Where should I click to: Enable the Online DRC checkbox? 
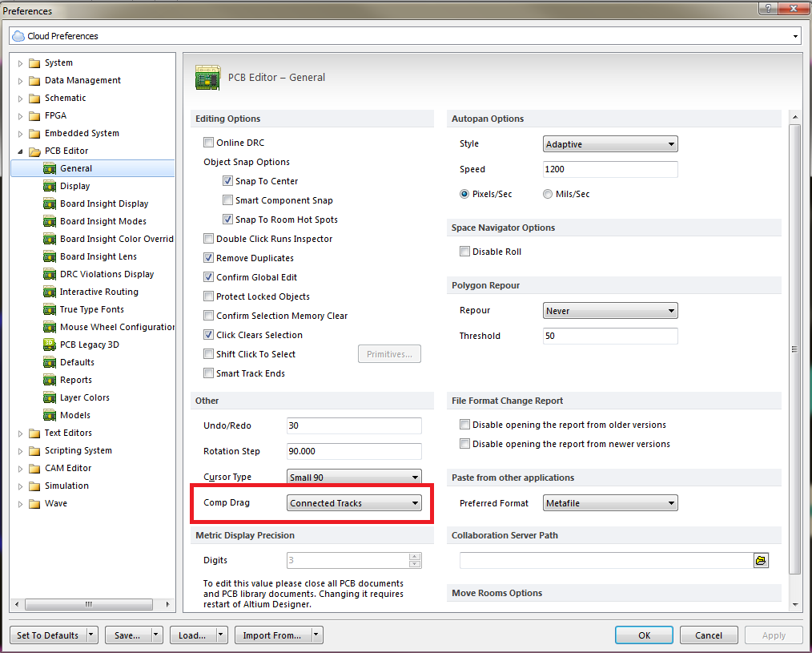pos(209,142)
